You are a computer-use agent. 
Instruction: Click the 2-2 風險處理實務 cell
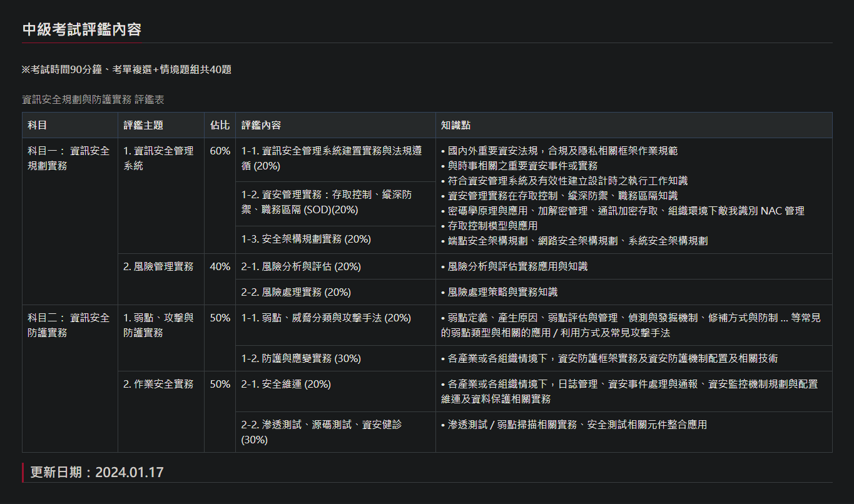(x=296, y=292)
